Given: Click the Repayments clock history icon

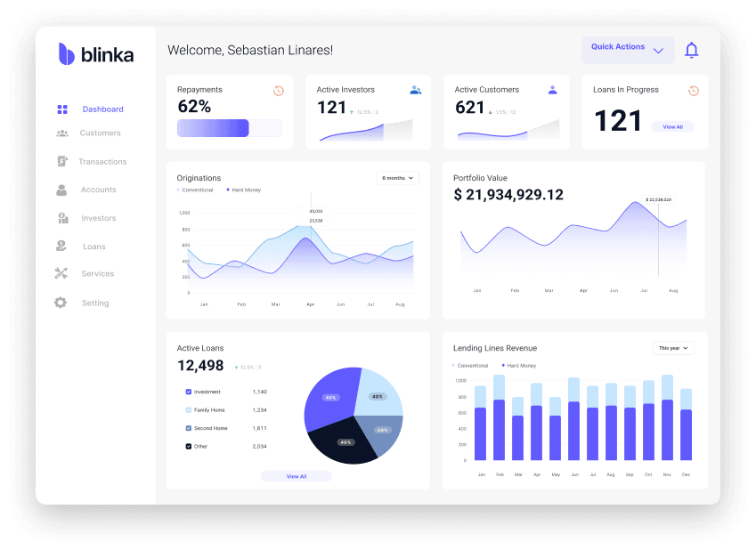Looking at the screenshot, I should pyautogui.click(x=279, y=91).
